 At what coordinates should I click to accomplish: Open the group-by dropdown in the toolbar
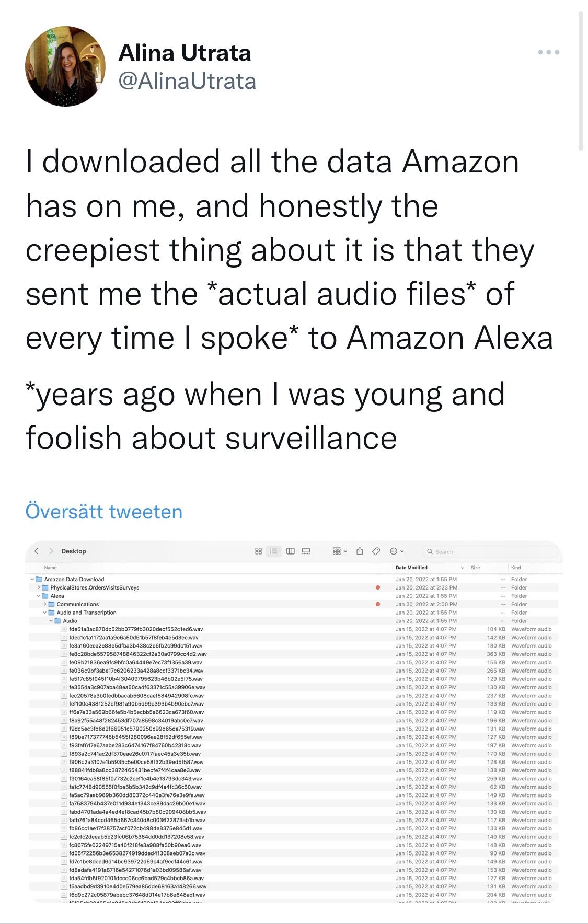coord(336,551)
